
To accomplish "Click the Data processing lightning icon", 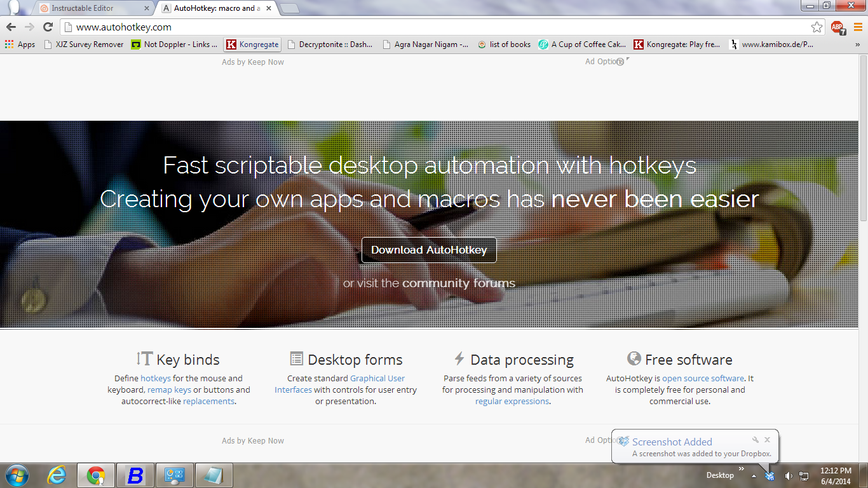I will pyautogui.click(x=459, y=358).
